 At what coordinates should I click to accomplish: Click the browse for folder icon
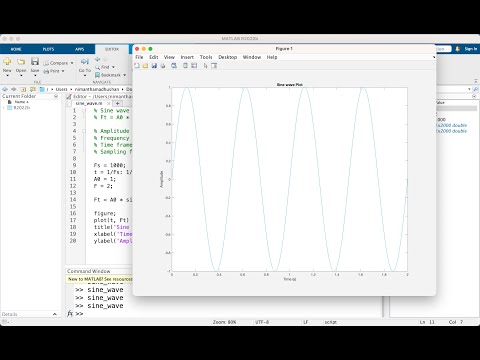tap(33, 89)
